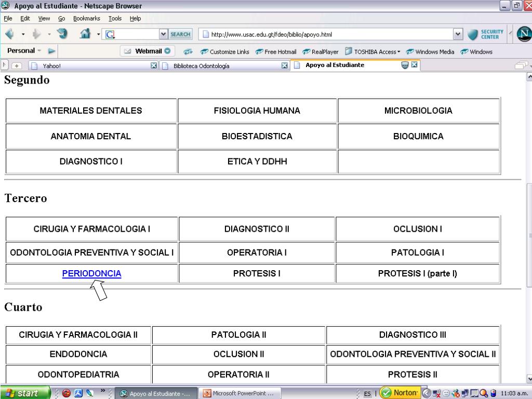Click the magnifier tray icon

coord(484,393)
